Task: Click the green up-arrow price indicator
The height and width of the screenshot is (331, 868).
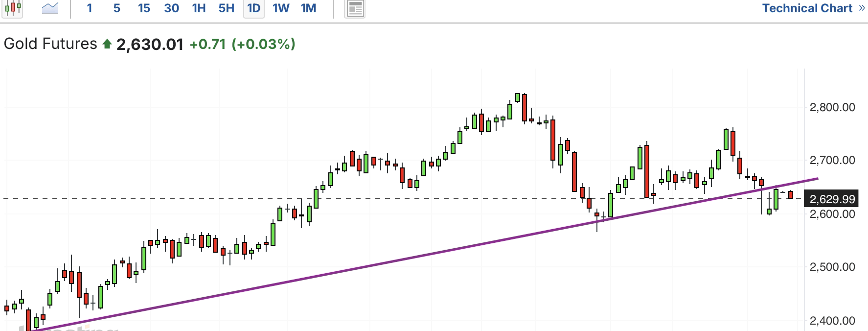Action: pos(107,45)
